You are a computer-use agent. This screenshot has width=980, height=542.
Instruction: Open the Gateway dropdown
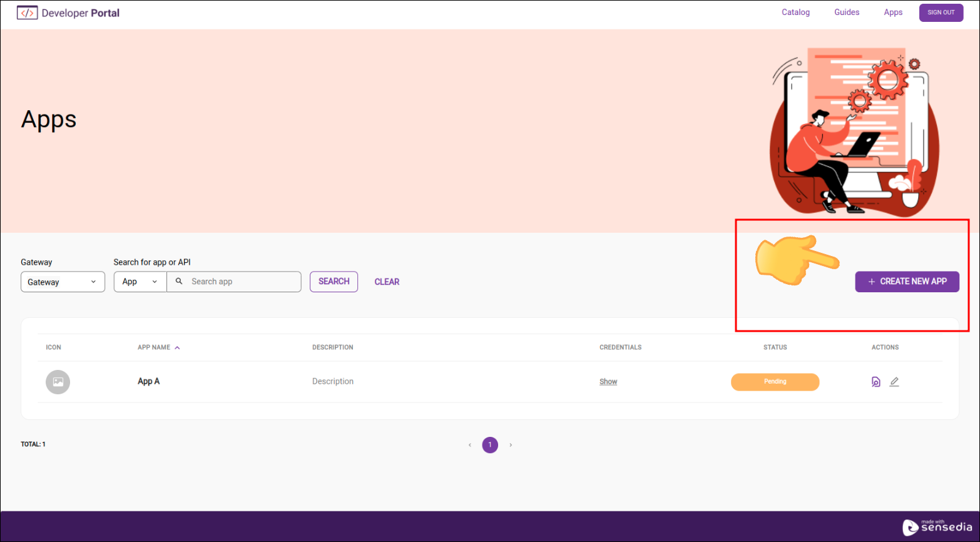pos(62,282)
